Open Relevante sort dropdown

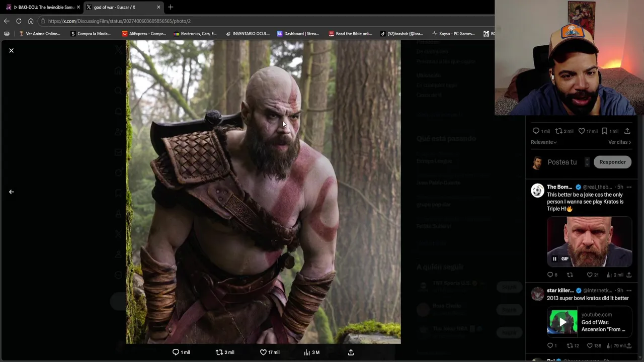pos(543,142)
